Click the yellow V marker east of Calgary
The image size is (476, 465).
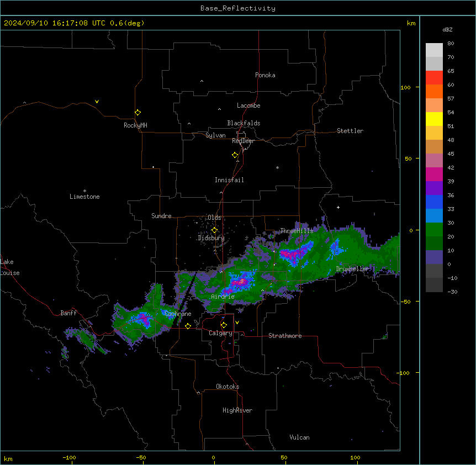237,323
